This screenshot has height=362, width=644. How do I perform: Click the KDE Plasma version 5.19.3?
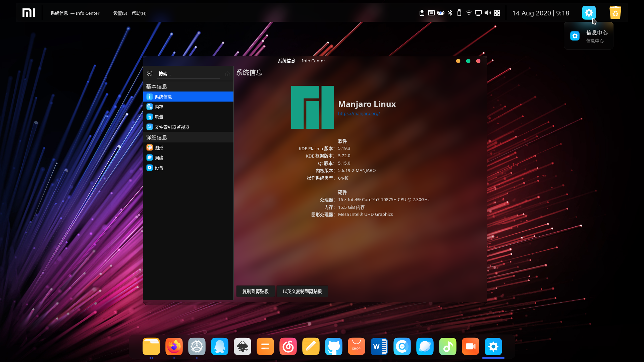[x=344, y=148]
